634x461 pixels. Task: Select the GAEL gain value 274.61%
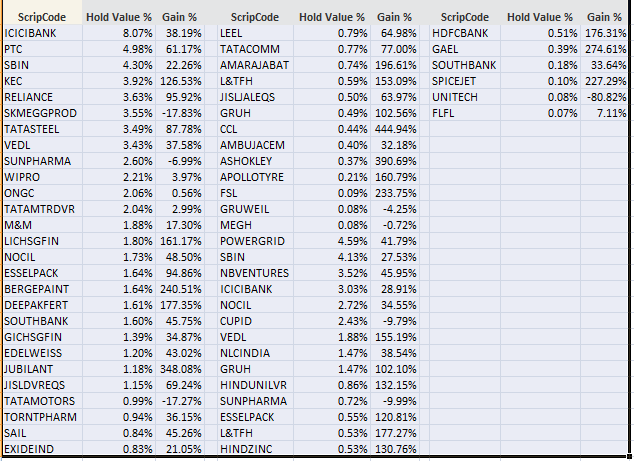604,48
